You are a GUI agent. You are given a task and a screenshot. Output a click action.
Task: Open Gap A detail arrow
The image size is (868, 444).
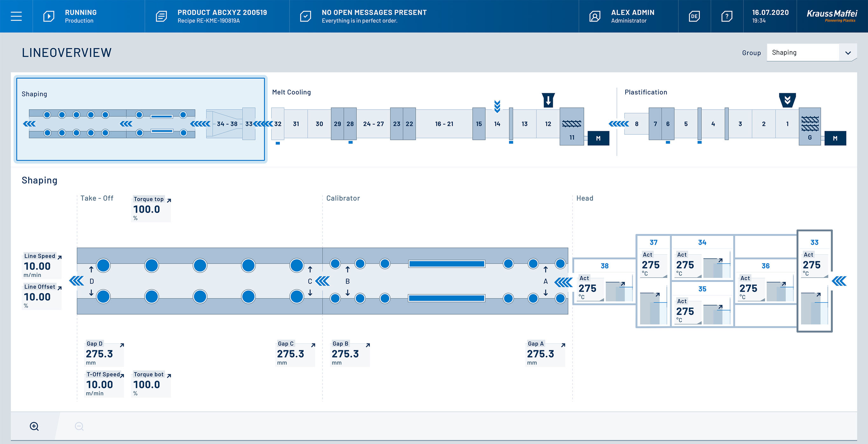point(563,345)
